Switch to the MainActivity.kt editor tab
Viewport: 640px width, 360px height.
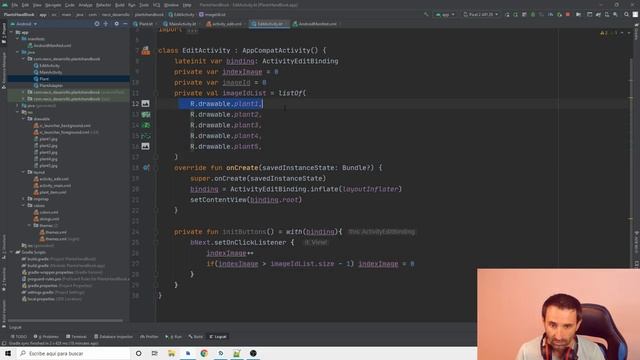coord(180,24)
